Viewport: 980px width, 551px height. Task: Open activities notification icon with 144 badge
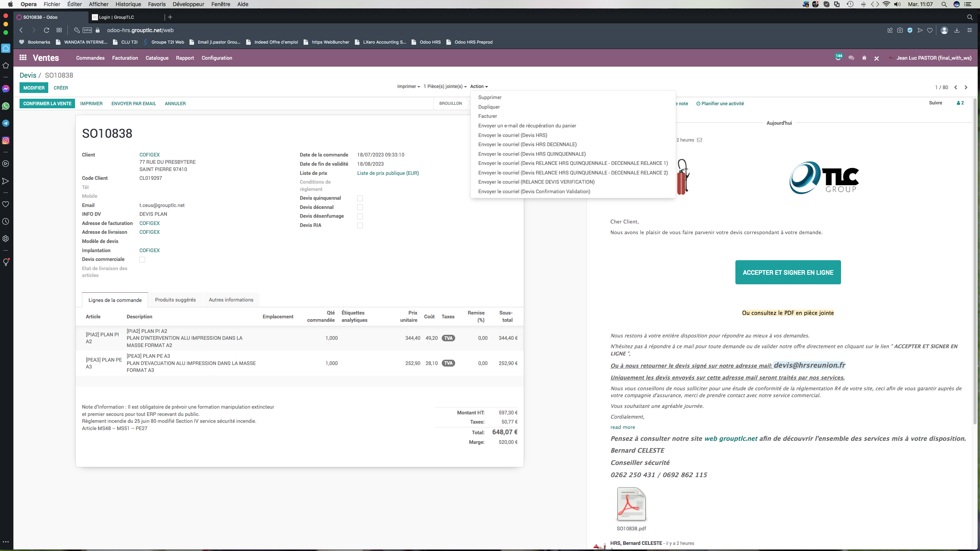[x=838, y=57]
